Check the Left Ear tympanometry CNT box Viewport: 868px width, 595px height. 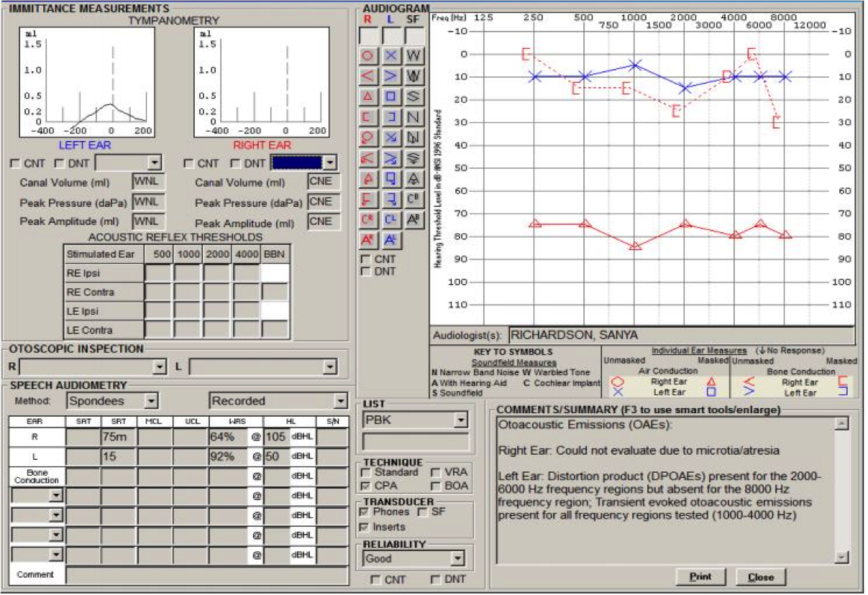tap(15, 164)
